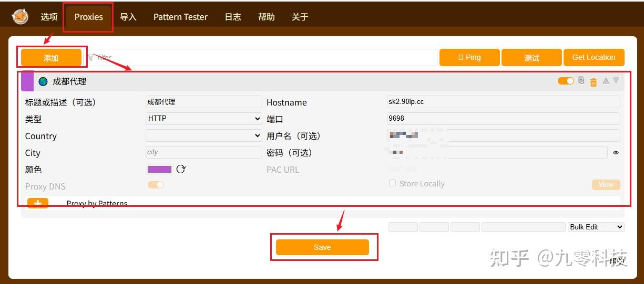Open the Bulk Edit dropdown

tap(596, 227)
